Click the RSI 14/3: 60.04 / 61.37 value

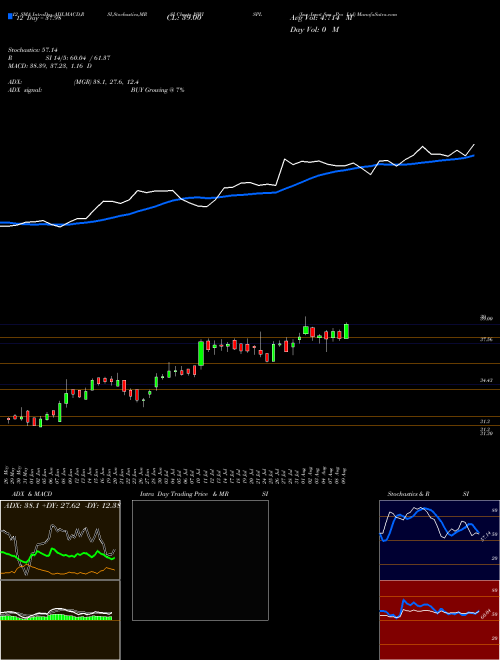pyautogui.click(x=59, y=58)
